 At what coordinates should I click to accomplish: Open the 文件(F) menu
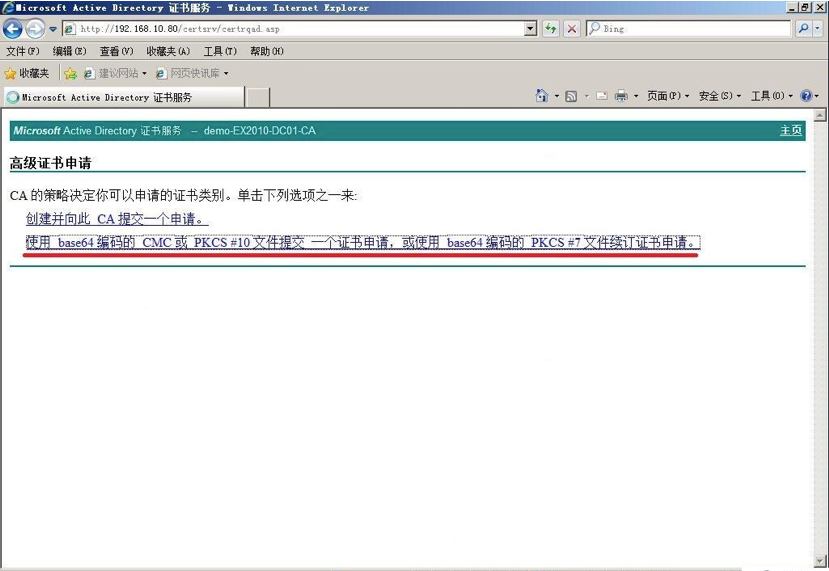[23, 51]
